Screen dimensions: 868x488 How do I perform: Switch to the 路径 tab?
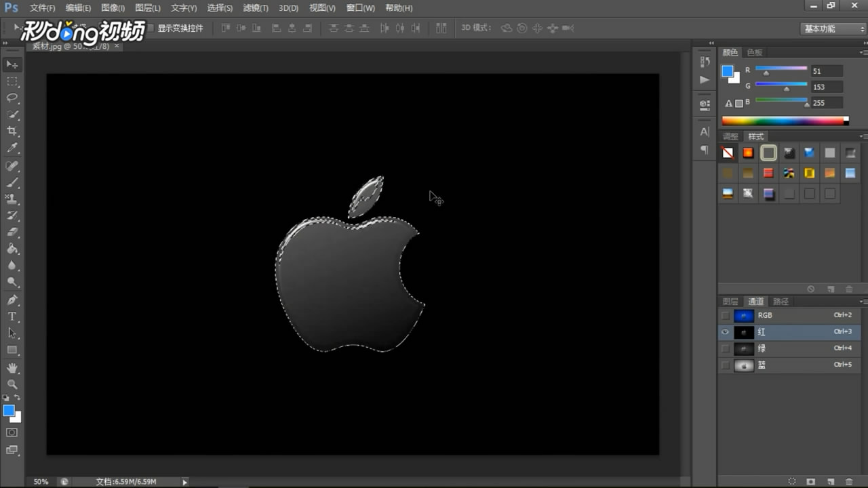click(781, 302)
